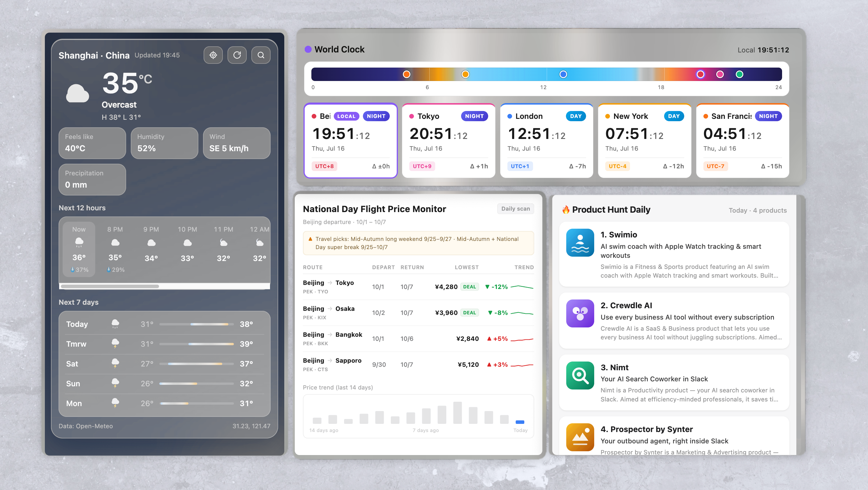Select the Tokyo clock card
This screenshot has width=868, height=490.
click(x=449, y=140)
